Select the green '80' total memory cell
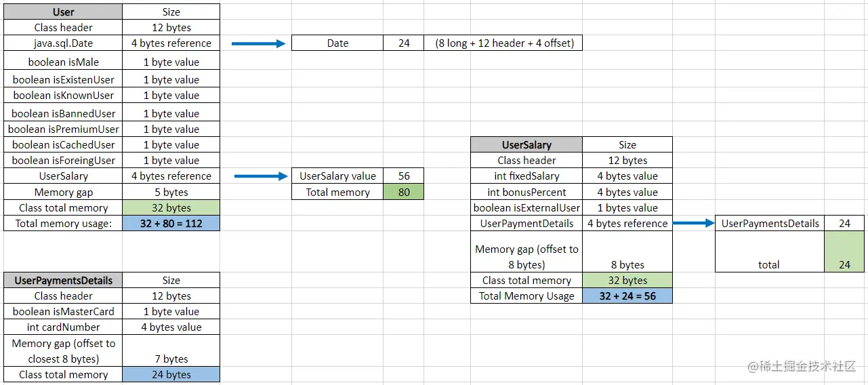 pyautogui.click(x=404, y=192)
